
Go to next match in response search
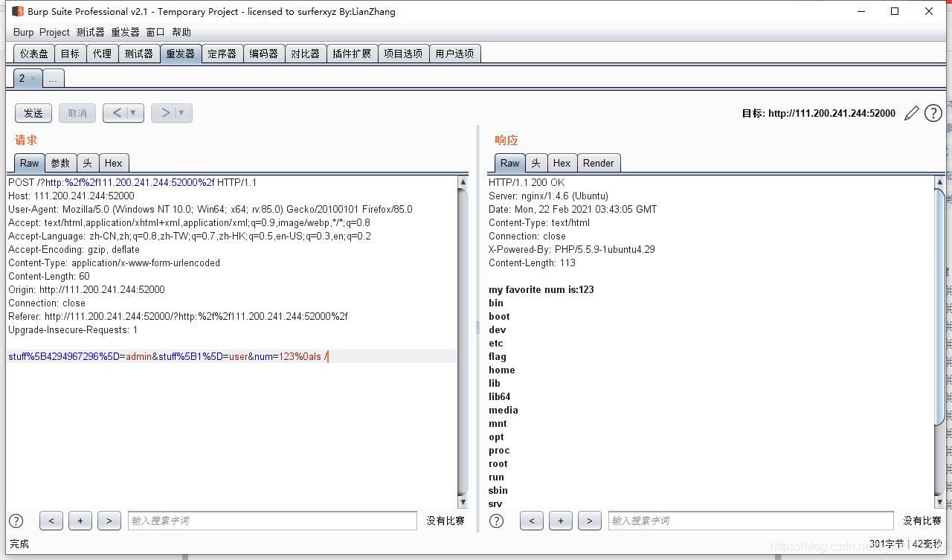click(589, 521)
